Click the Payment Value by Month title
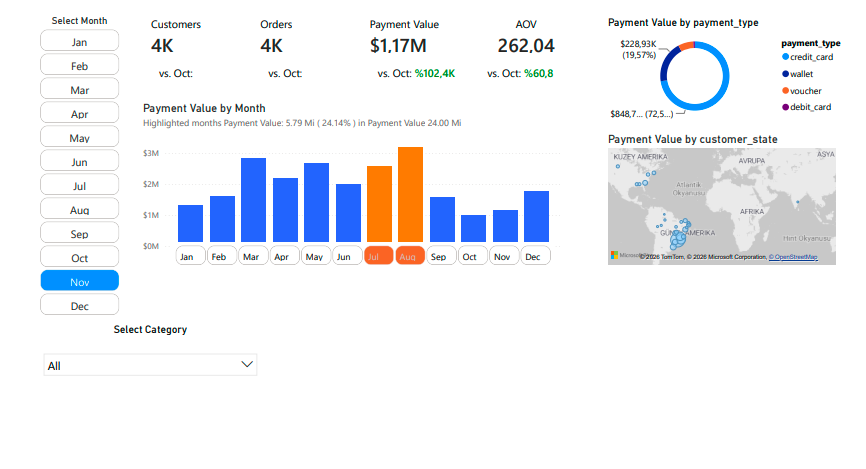866x469 pixels. tap(204, 108)
